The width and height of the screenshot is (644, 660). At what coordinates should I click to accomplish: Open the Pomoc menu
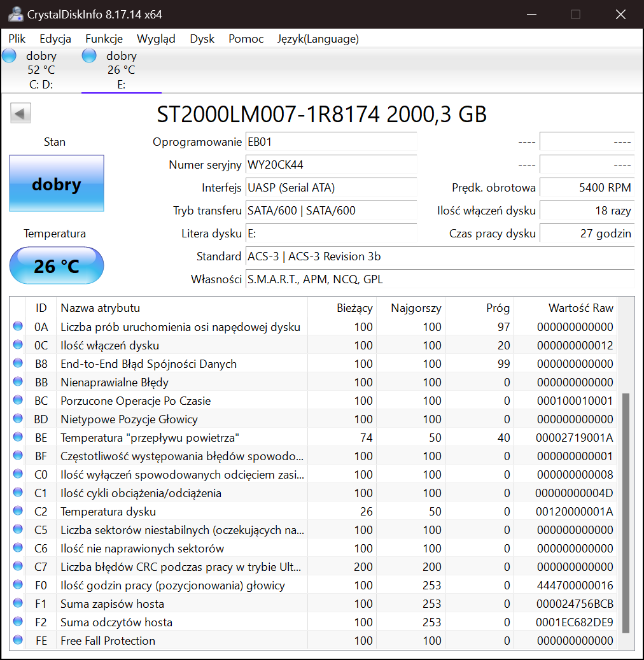246,39
